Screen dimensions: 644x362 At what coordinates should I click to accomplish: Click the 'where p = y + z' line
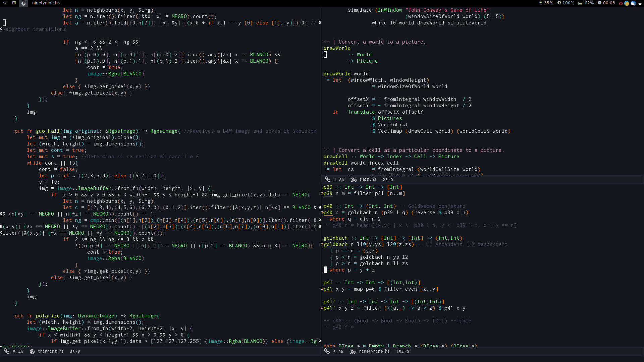[x=352, y=270]
